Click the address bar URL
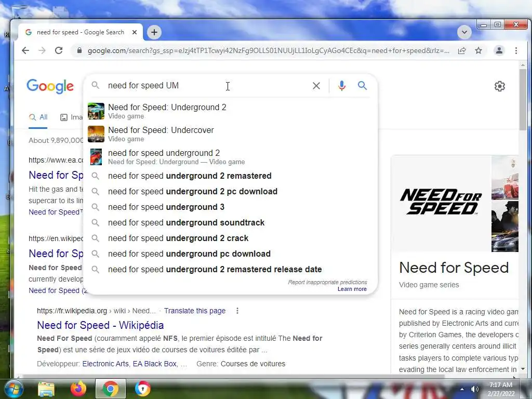 coord(268,50)
